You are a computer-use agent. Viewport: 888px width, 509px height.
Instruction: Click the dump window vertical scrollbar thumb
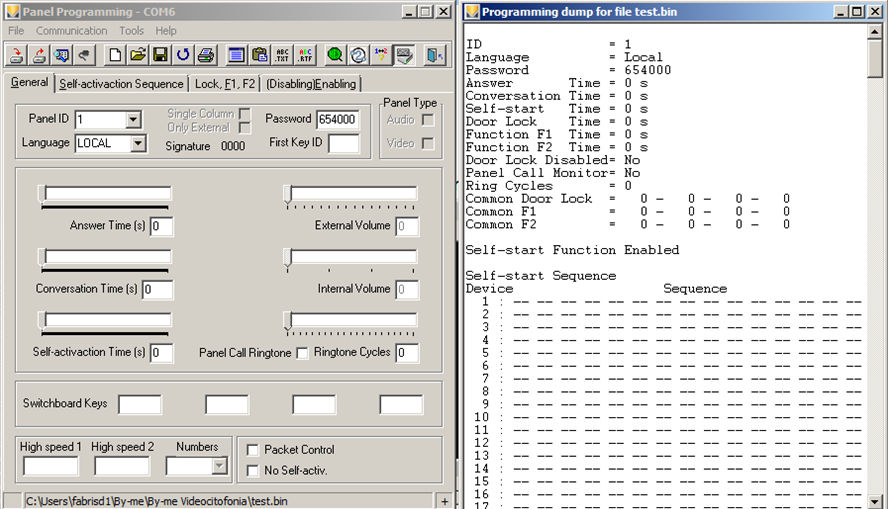(874, 59)
